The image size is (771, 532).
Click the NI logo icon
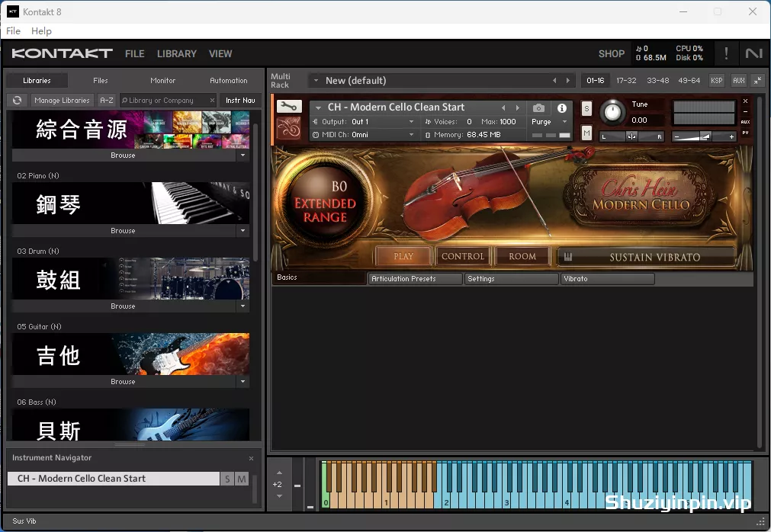753,53
